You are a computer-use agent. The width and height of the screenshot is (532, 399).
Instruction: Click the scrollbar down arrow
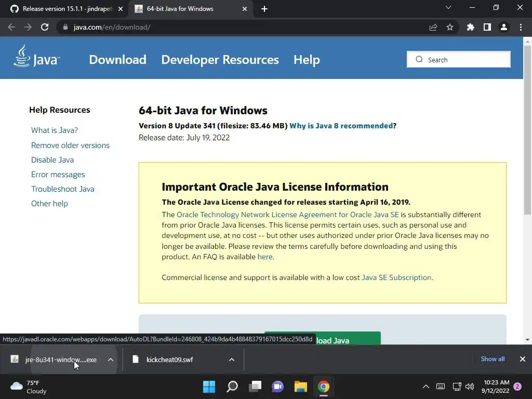click(527, 340)
